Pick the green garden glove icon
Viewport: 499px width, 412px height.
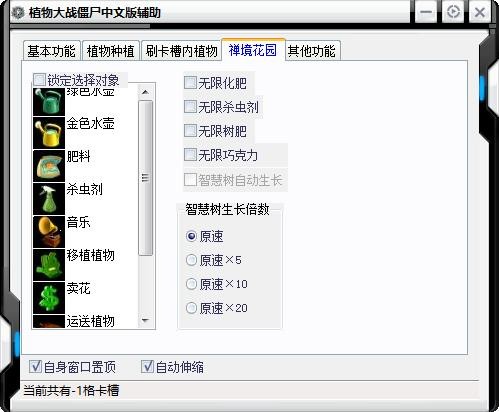tap(49, 265)
